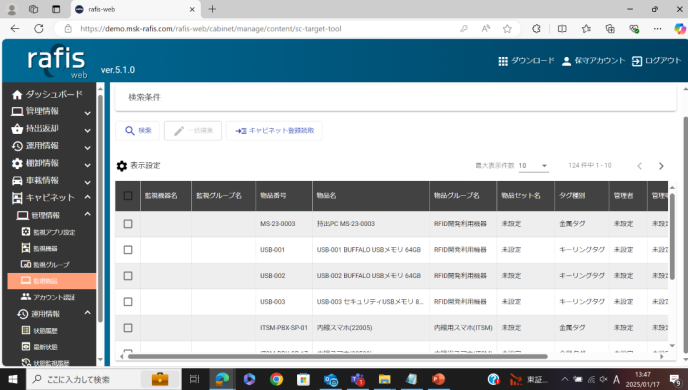688x390 pixels.
Task: Open アカウント認証 in sidebar
Action: [x=49, y=297]
